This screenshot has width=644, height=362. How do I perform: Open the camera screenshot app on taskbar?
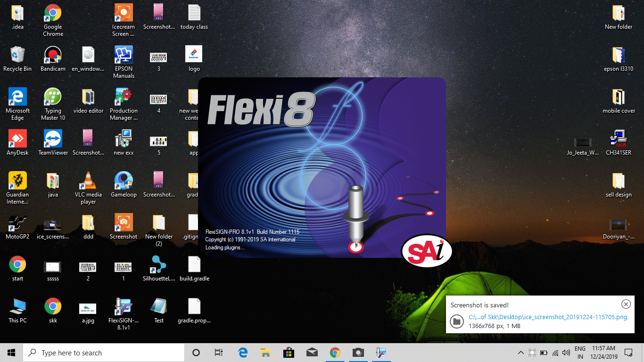pos(358,353)
